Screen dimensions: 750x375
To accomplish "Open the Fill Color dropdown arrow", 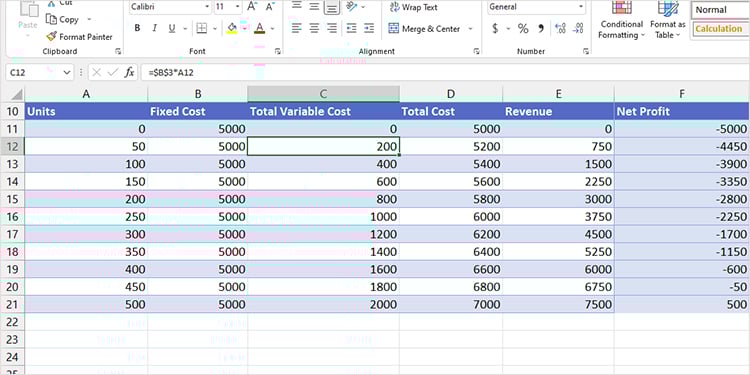I will coord(245,28).
